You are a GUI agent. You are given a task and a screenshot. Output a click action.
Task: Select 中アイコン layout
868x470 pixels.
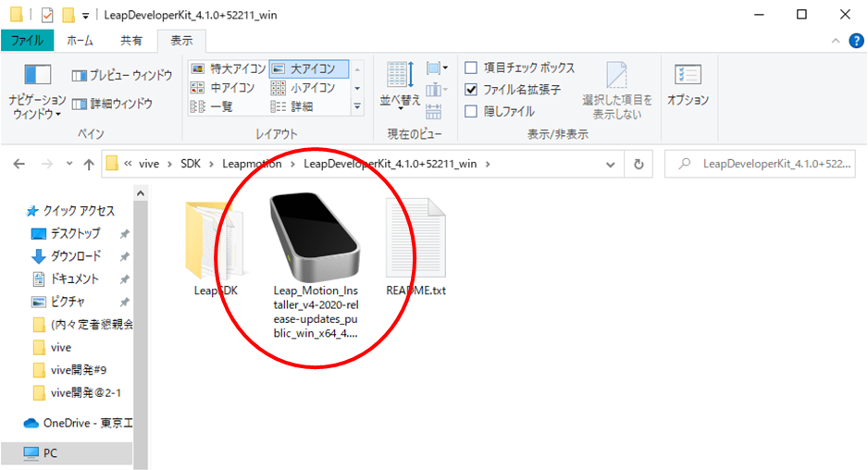(x=222, y=88)
